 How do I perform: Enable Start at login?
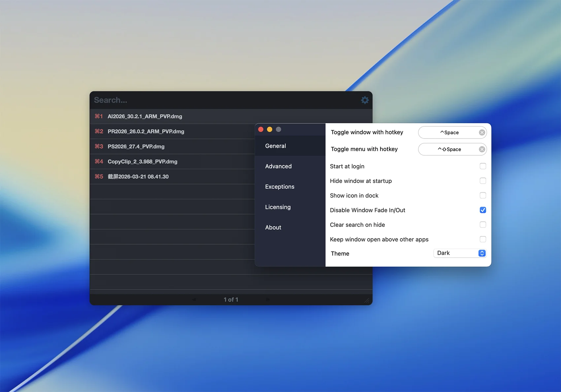tap(482, 166)
